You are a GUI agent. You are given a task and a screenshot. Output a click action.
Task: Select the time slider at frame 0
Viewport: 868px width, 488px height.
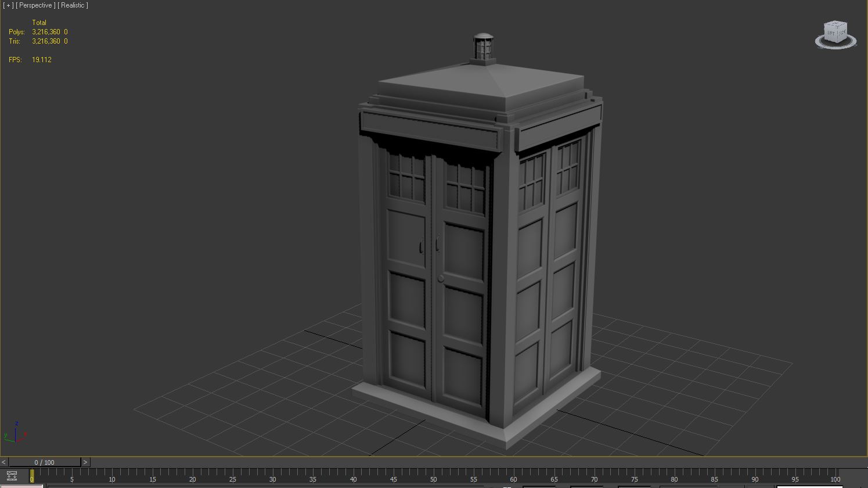[x=32, y=476]
